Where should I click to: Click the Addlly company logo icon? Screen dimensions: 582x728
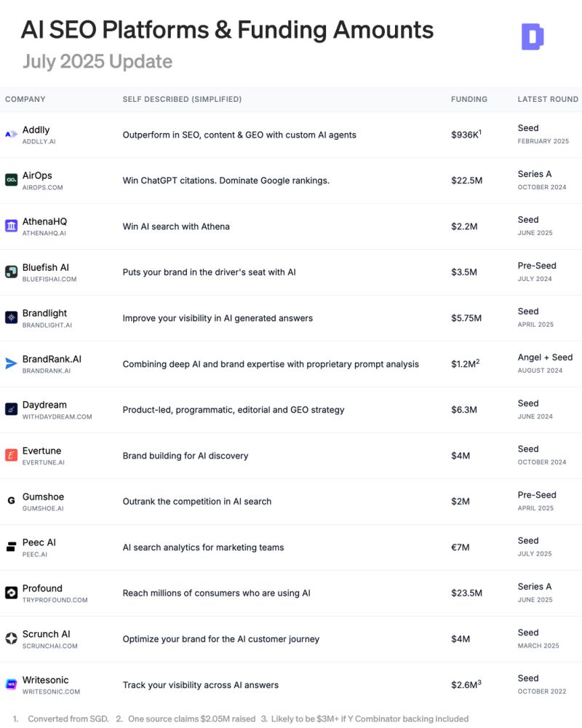point(11,134)
